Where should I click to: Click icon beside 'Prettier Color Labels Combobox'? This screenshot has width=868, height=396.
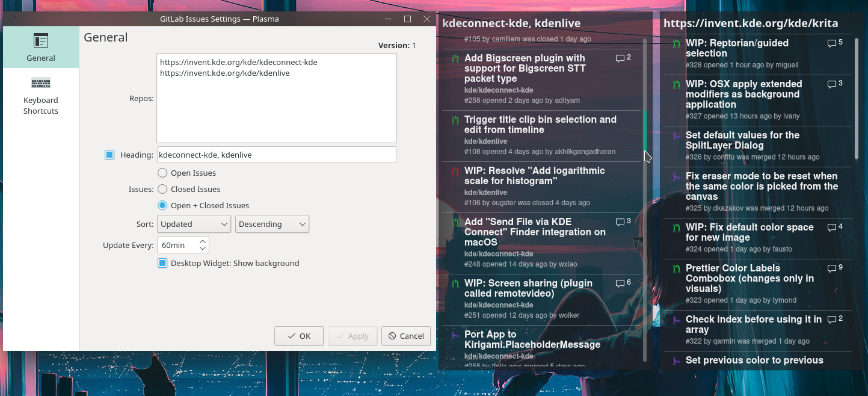point(676,269)
